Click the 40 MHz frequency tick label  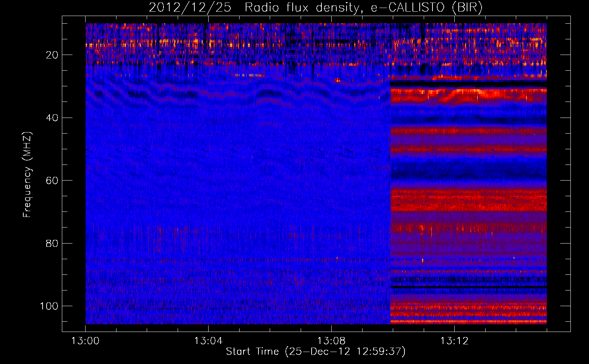point(52,118)
